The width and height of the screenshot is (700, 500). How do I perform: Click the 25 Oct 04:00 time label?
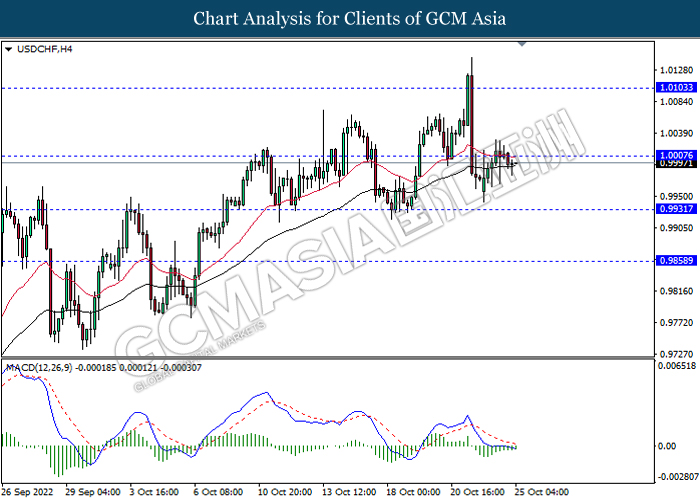click(x=542, y=492)
